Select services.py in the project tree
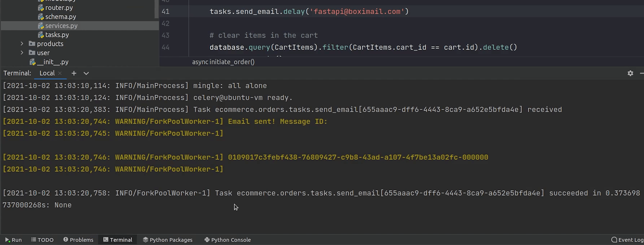 coord(61,26)
